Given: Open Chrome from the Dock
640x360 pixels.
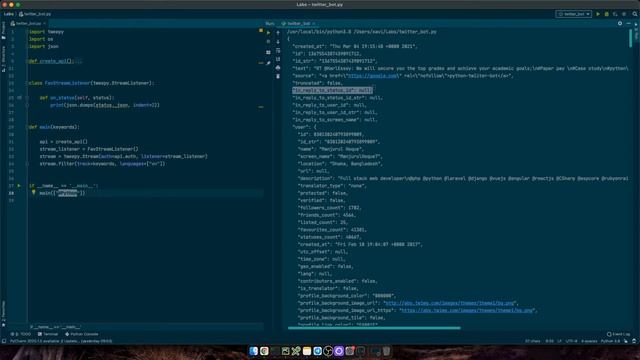Looking at the screenshot, I should coord(264,351).
